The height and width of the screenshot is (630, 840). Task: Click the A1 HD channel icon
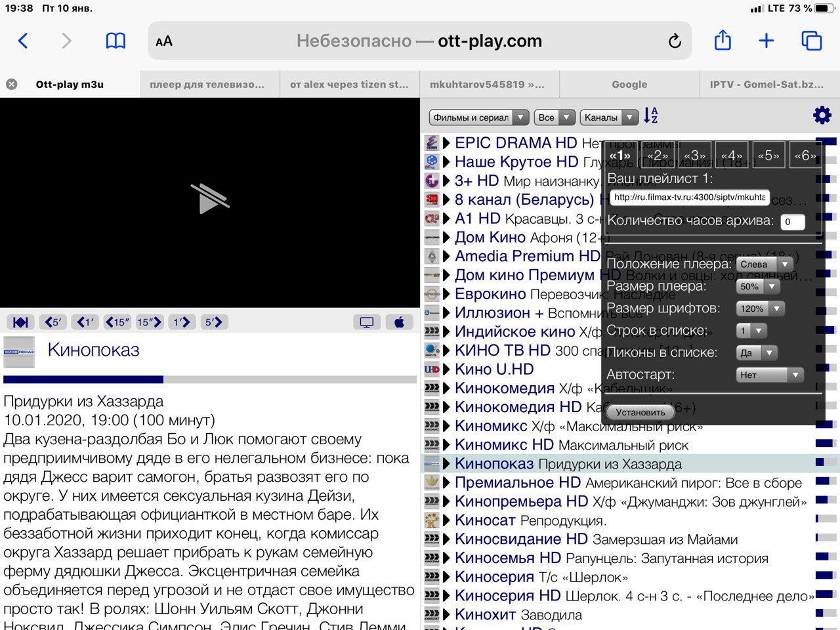click(432, 219)
